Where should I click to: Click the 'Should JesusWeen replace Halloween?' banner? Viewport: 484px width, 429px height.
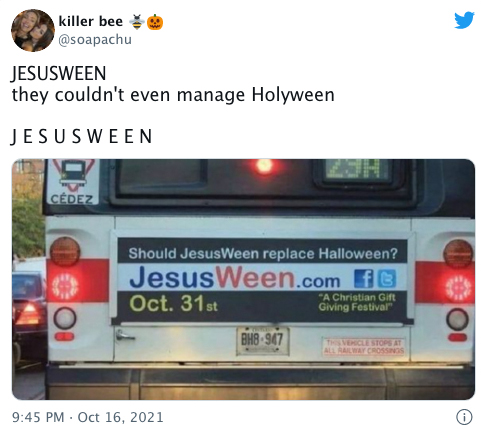coord(263,254)
